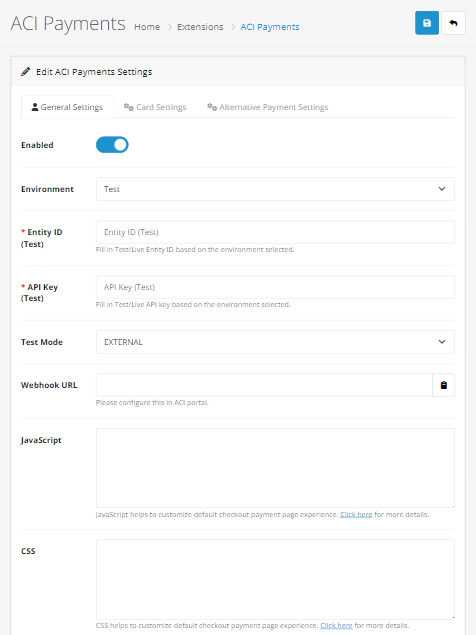Open the Card Settings tab
476x635 pixels.
(x=155, y=107)
